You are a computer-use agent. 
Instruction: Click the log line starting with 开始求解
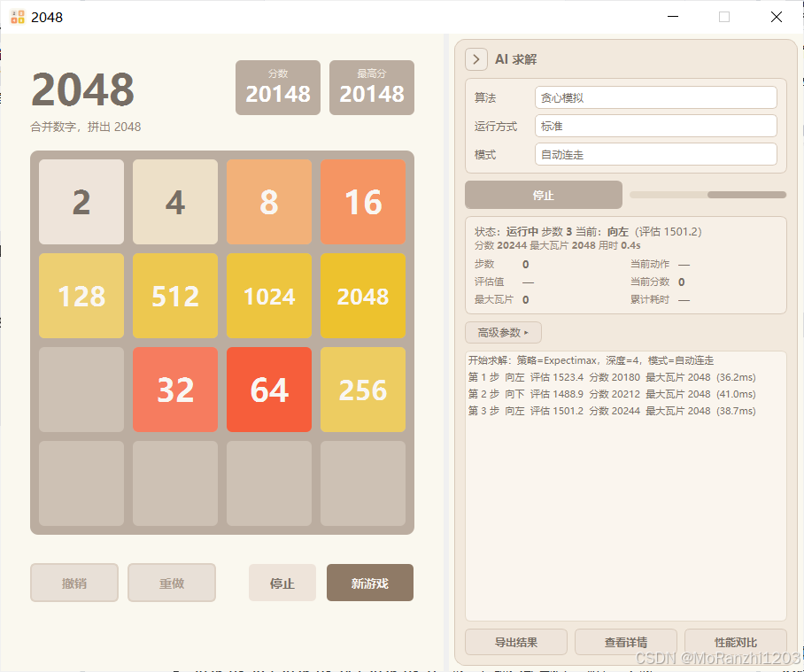pyautogui.click(x=591, y=360)
